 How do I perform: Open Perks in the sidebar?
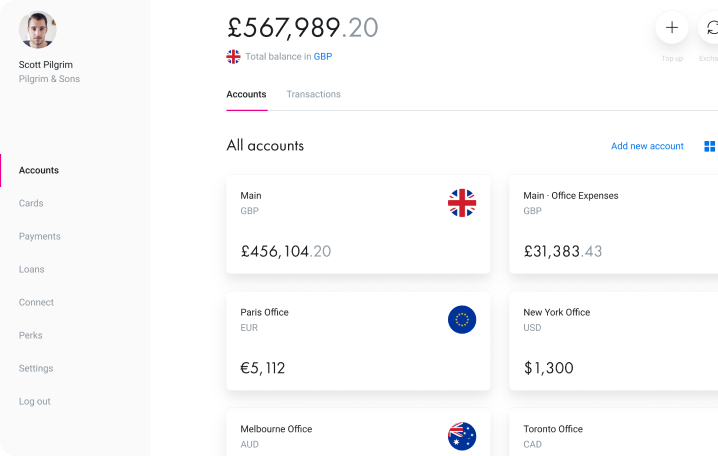point(31,335)
